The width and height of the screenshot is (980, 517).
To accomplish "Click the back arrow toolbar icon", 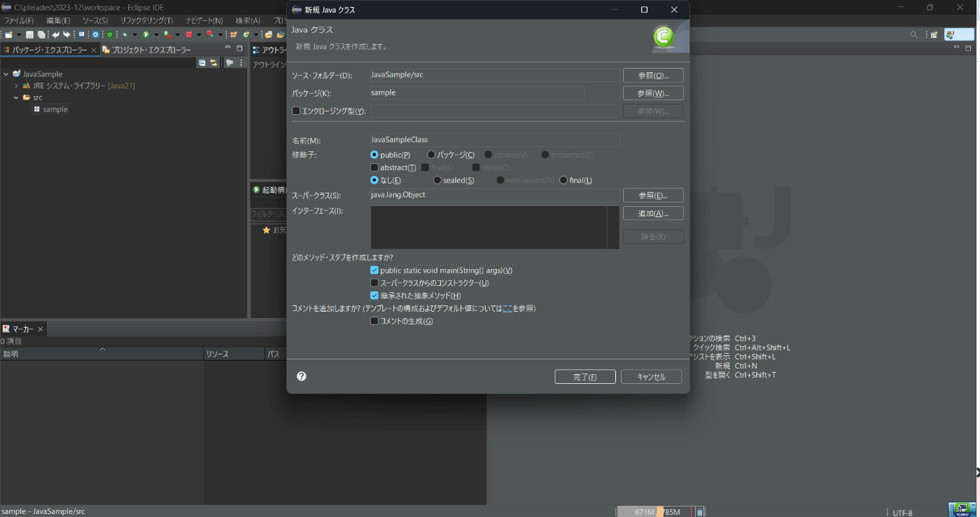I will (55, 34).
